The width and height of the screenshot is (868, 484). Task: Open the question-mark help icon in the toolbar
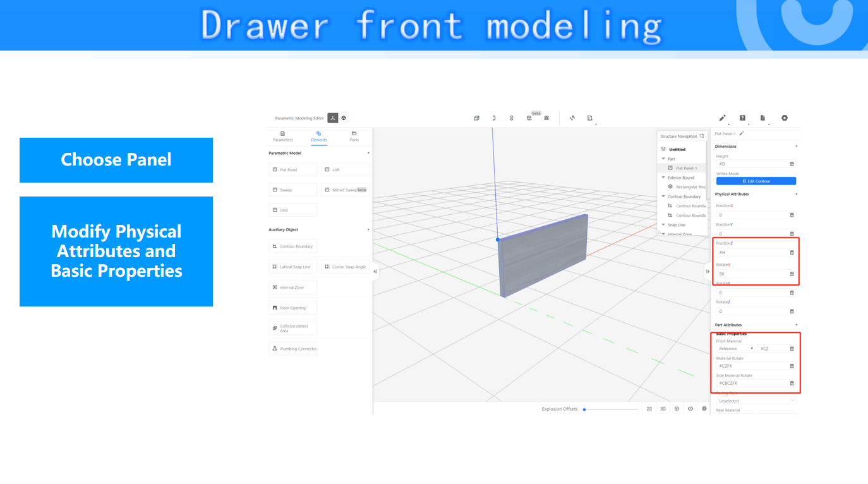click(742, 118)
